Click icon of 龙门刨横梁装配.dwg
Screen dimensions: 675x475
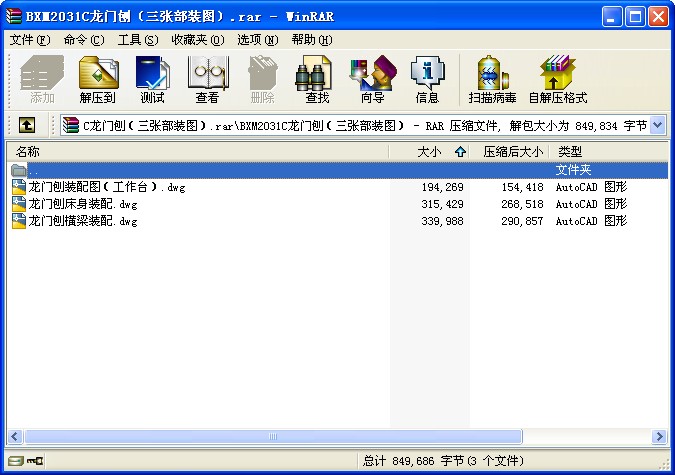click(19, 221)
